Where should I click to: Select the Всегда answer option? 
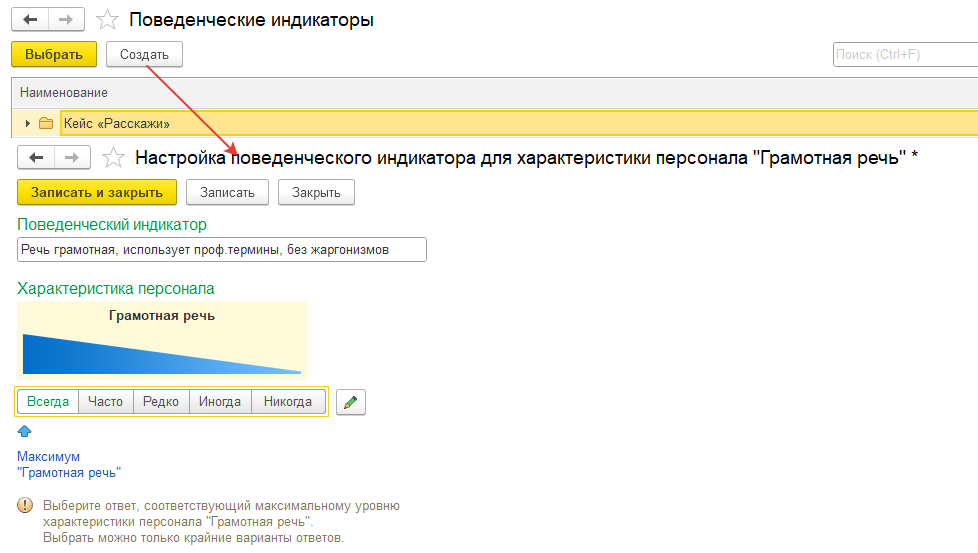pos(48,402)
